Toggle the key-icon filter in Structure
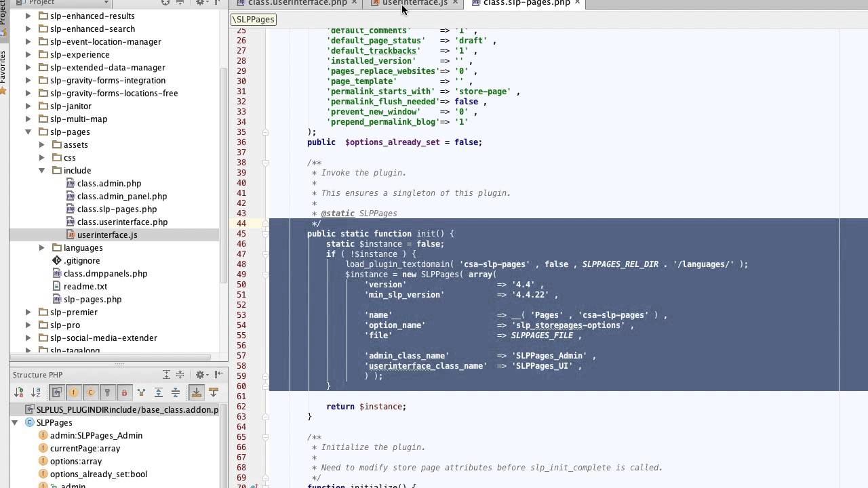The image size is (868, 488). [x=107, y=392]
